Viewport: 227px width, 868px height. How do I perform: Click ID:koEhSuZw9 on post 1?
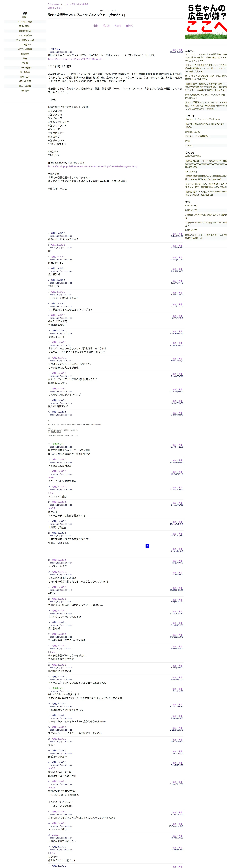tap(177, 52)
